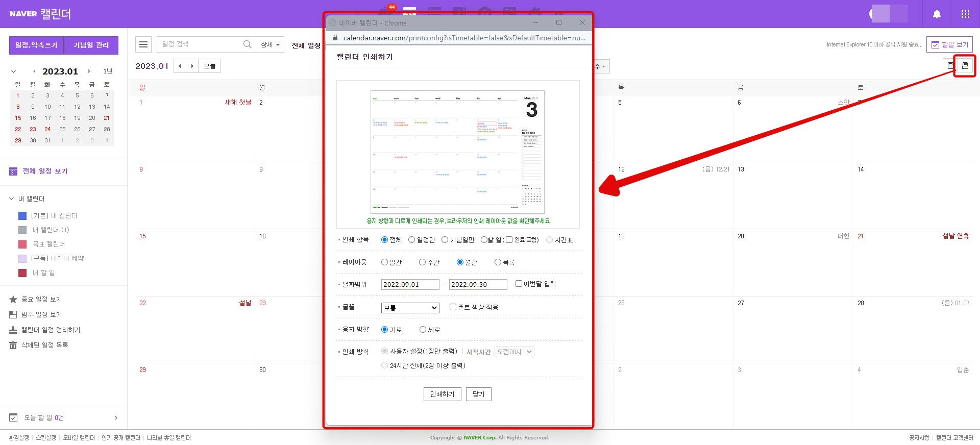
Task: Click 일정,약속쓰기 button
Action: tap(36, 45)
